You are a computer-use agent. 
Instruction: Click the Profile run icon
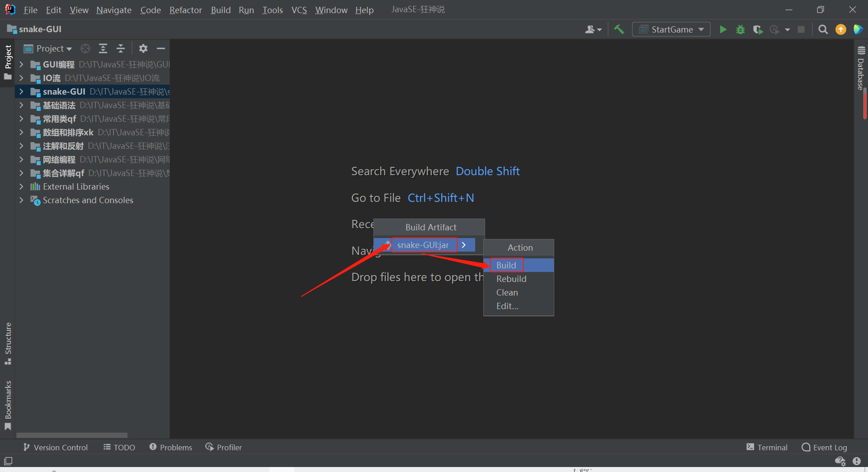(x=774, y=29)
